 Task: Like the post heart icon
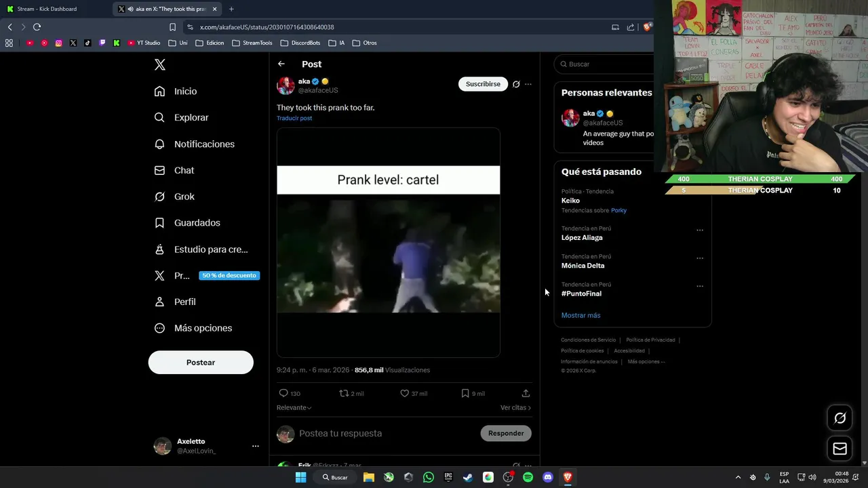click(404, 393)
